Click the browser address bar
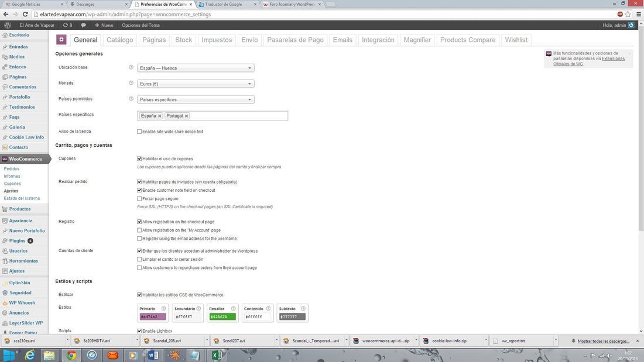 (x=324, y=14)
